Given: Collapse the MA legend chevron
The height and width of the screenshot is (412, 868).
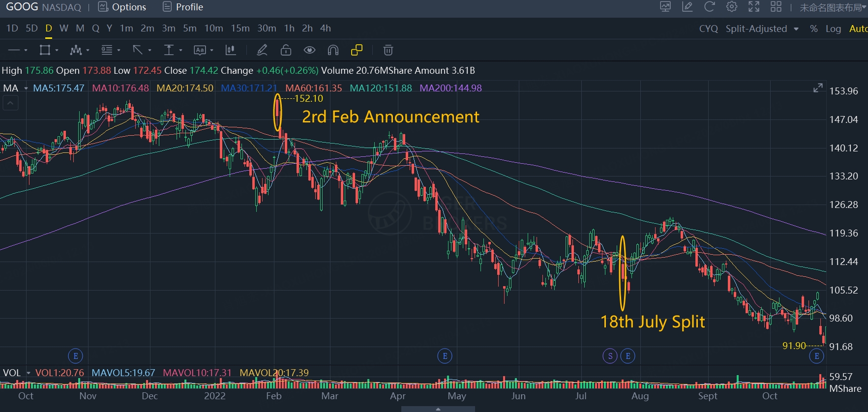Looking at the screenshot, I should tap(10, 103).
